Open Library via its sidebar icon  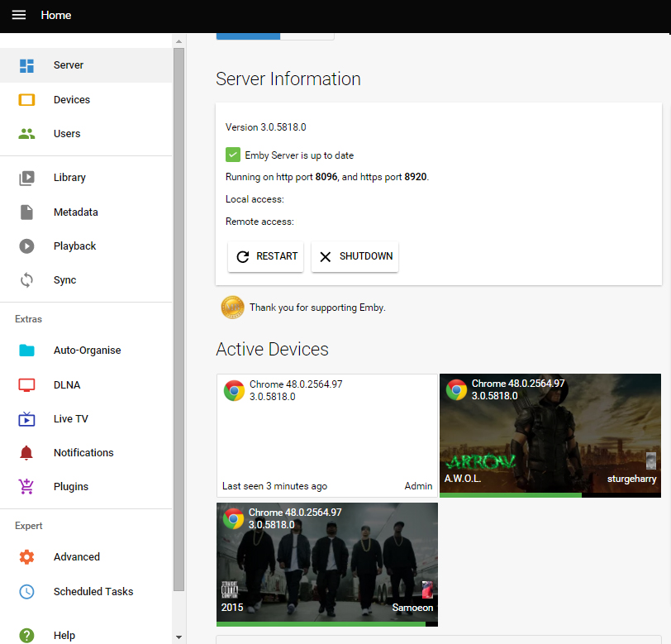click(26, 178)
